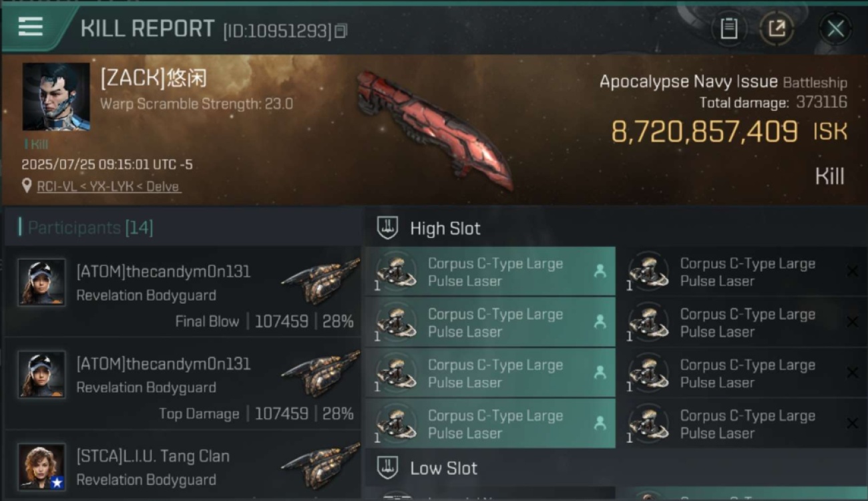
Task: Toggle X mark on first right-column pulse laser
Action: pyautogui.click(x=852, y=271)
